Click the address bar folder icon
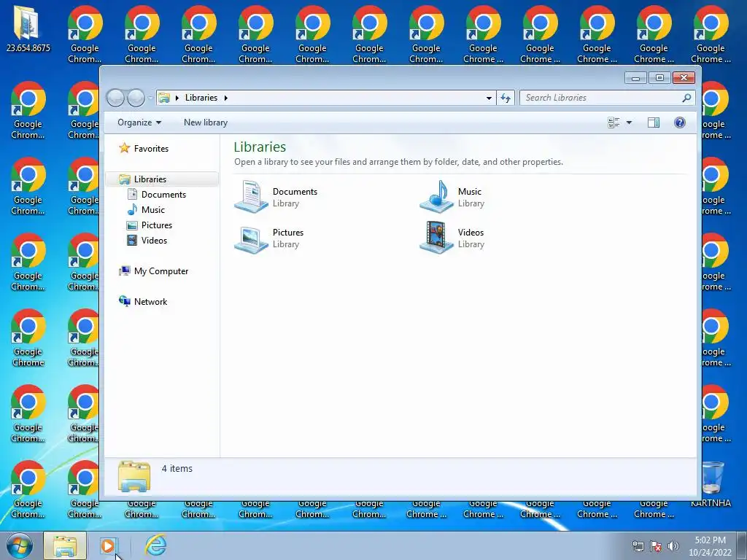Viewport: 747px width, 560px height. [164, 98]
